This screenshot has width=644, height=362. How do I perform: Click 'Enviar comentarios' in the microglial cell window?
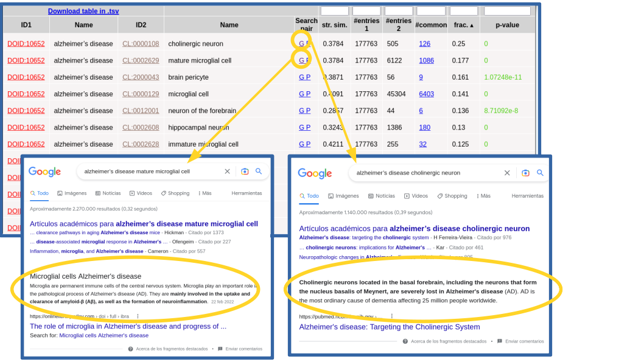pos(243,349)
